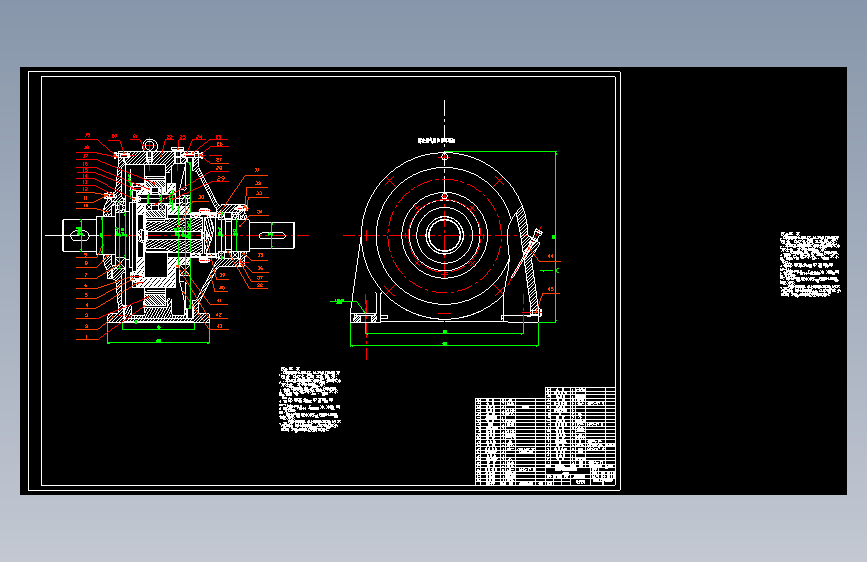Select part balloon number 44 label

(551, 257)
